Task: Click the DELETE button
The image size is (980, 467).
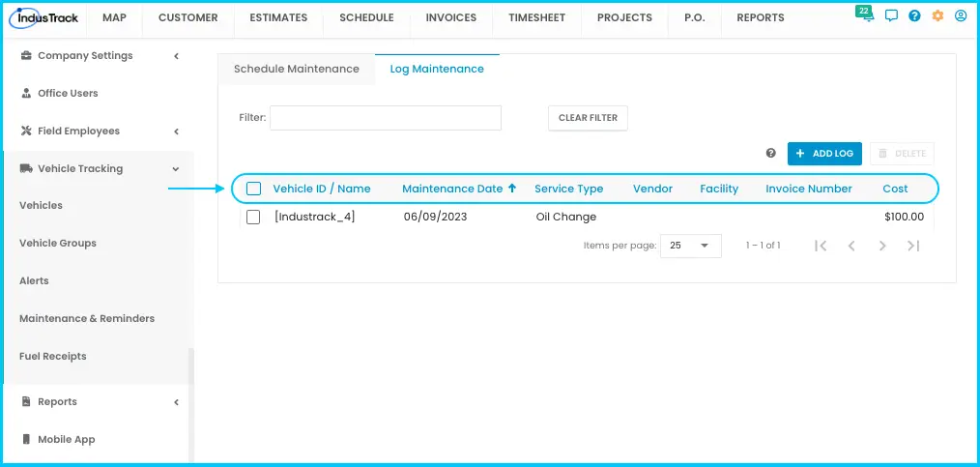Action: (902, 153)
